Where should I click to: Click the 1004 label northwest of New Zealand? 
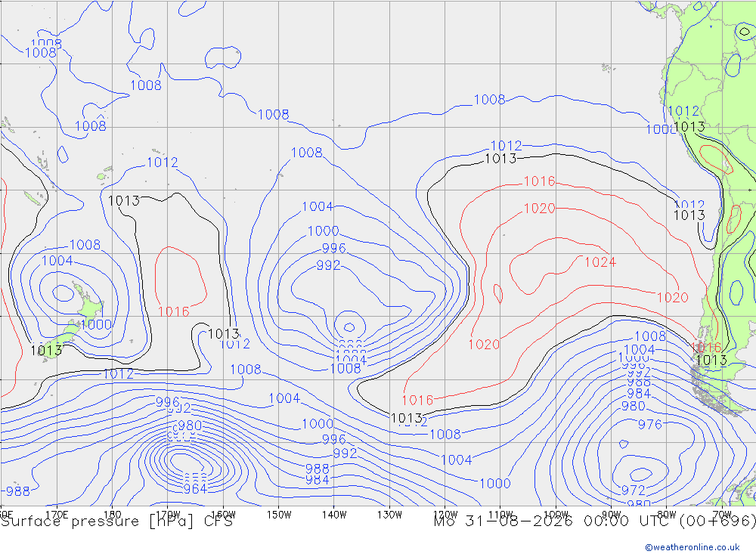57,261
